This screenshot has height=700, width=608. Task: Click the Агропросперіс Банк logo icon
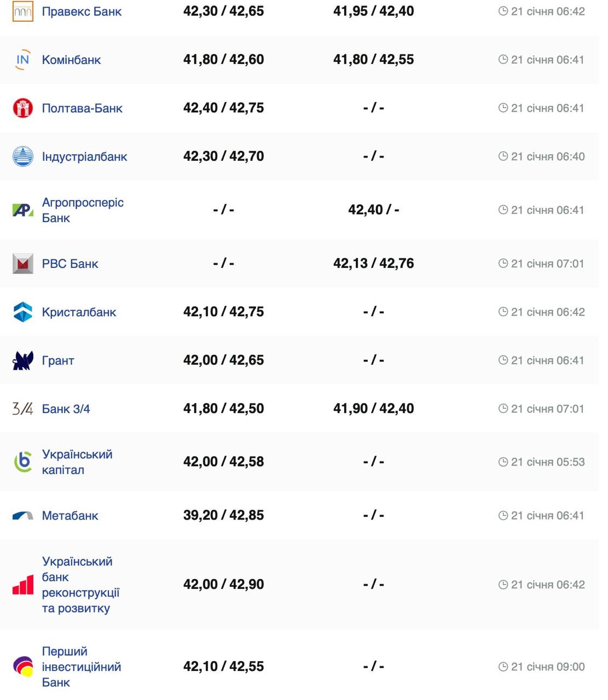[22, 210]
